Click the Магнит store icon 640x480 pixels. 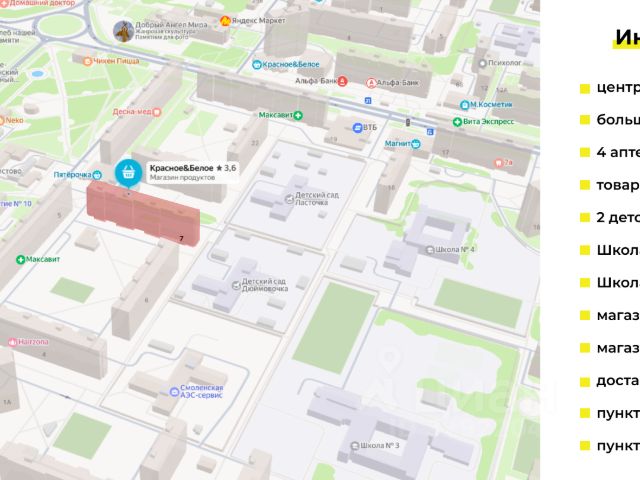point(416,144)
